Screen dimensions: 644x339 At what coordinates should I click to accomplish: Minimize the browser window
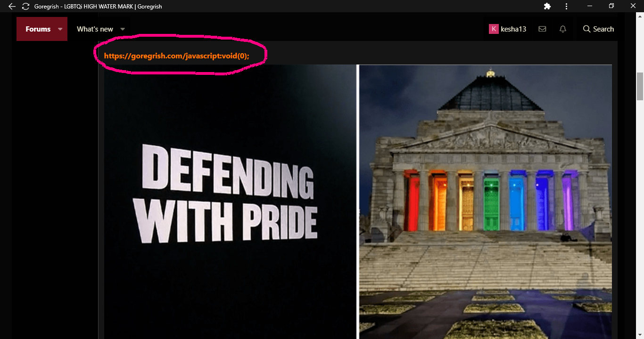tap(589, 6)
